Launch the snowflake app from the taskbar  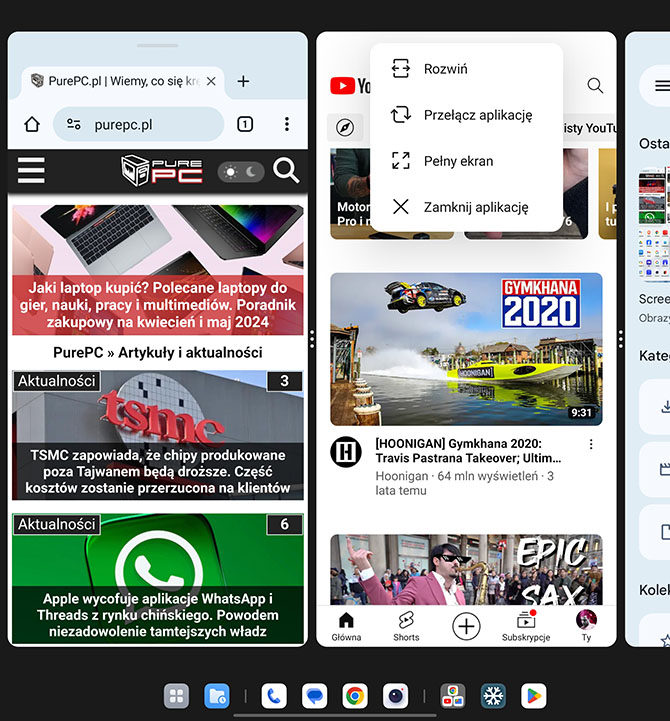pyautogui.click(x=493, y=696)
